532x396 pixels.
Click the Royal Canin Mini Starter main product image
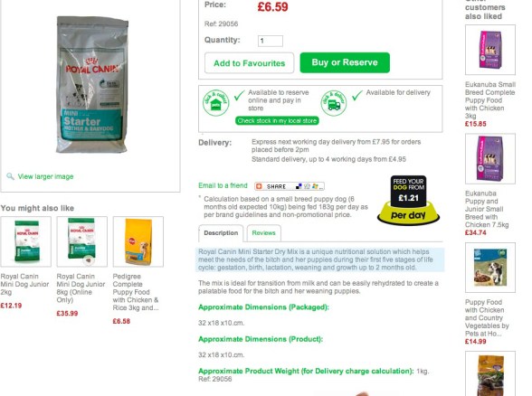(x=91, y=85)
